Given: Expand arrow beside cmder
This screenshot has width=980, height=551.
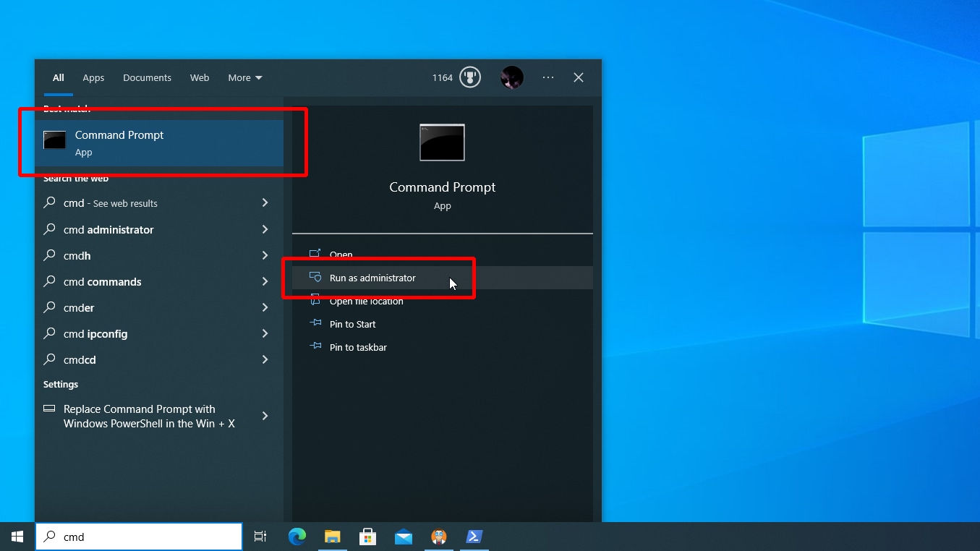Looking at the screenshot, I should coord(265,307).
